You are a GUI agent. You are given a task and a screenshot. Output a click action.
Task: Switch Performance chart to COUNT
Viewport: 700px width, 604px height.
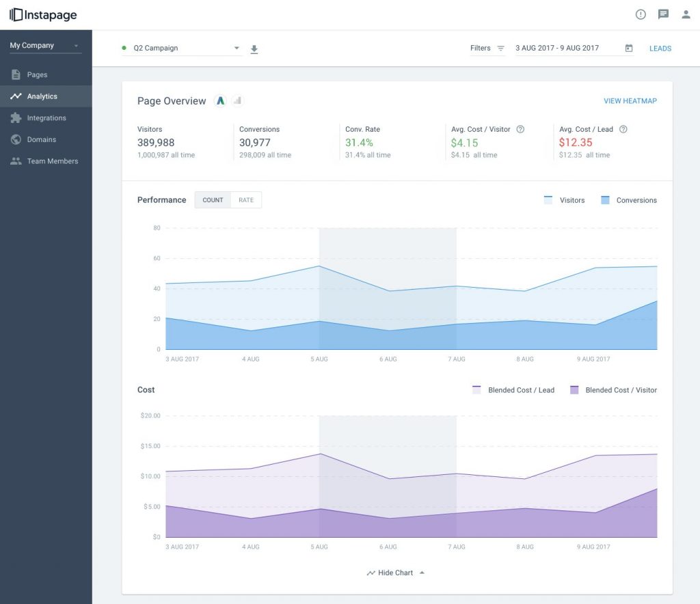tap(213, 200)
